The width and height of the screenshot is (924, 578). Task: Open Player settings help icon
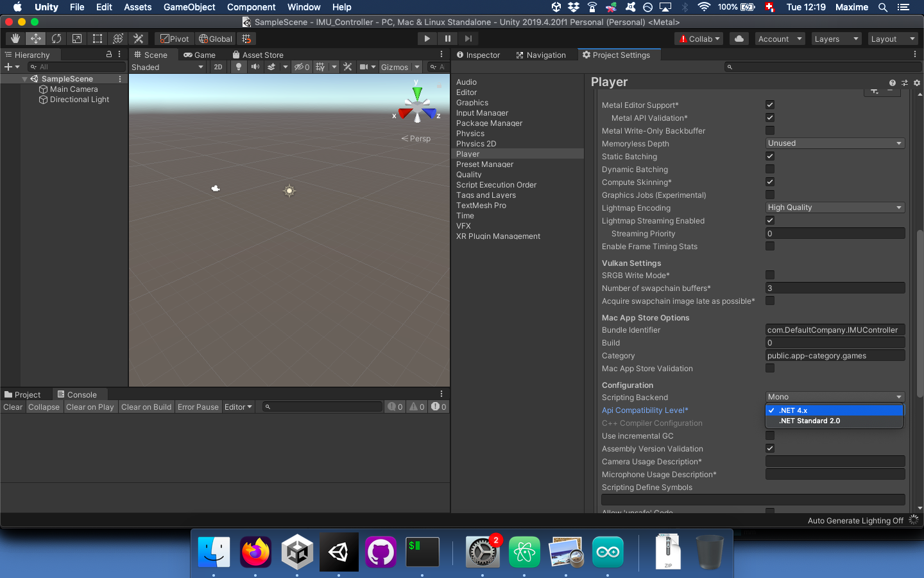click(x=893, y=83)
